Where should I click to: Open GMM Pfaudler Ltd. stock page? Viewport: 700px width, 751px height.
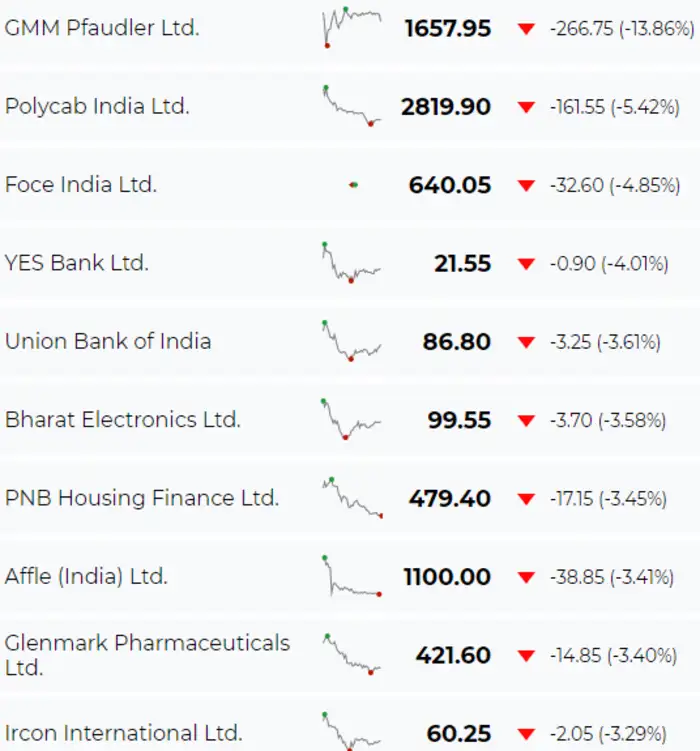pyautogui.click(x=102, y=28)
